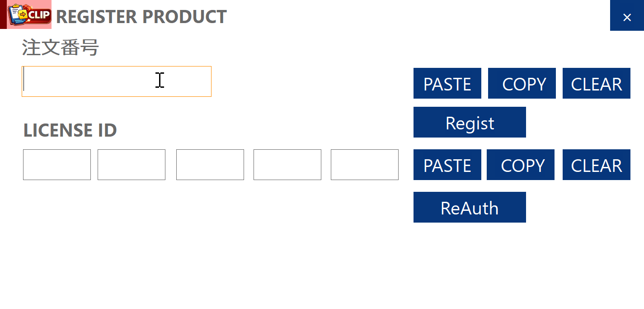The image size is (644, 309).
Task: Click dark red strip beside CLIP logo
Action: pyautogui.click(x=3, y=14)
